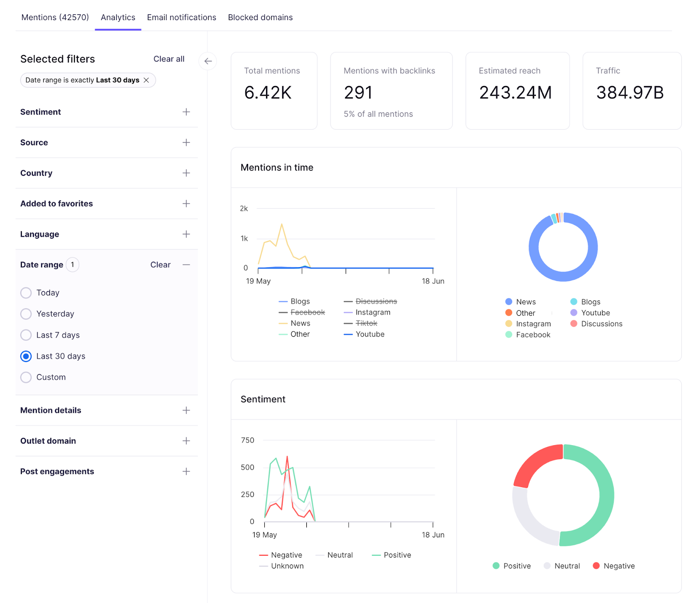700x603 pixels.
Task: Remove the Last 30 days filter chip
Action: (147, 80)
